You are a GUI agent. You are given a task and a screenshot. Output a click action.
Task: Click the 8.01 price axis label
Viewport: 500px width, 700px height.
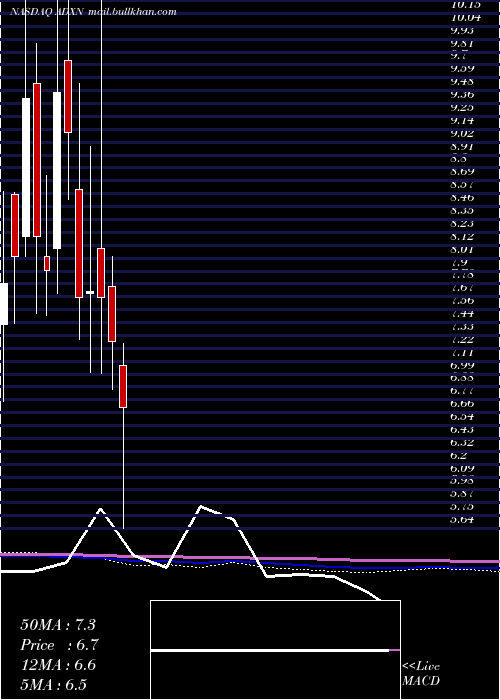[462, 249]
